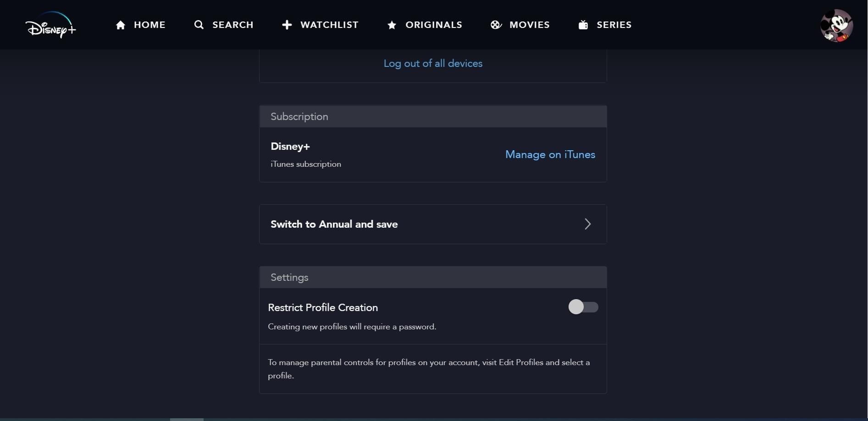Open the Series navigation item
This screenshot has height=421, width=868.
coord(605,25)
